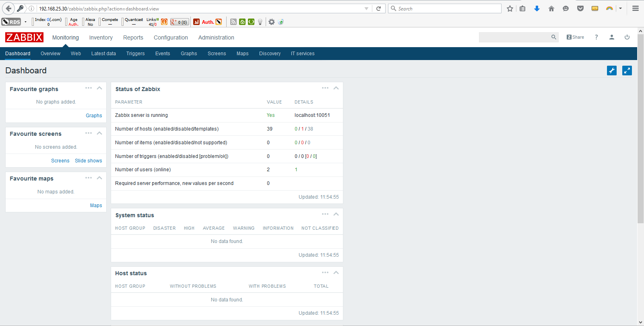
Task: Switch to the Triggers tab
Action: point(135,54)
